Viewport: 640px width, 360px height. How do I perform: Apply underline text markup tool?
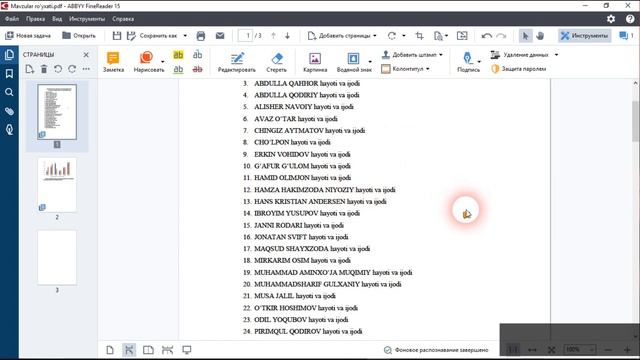[178, 69]
